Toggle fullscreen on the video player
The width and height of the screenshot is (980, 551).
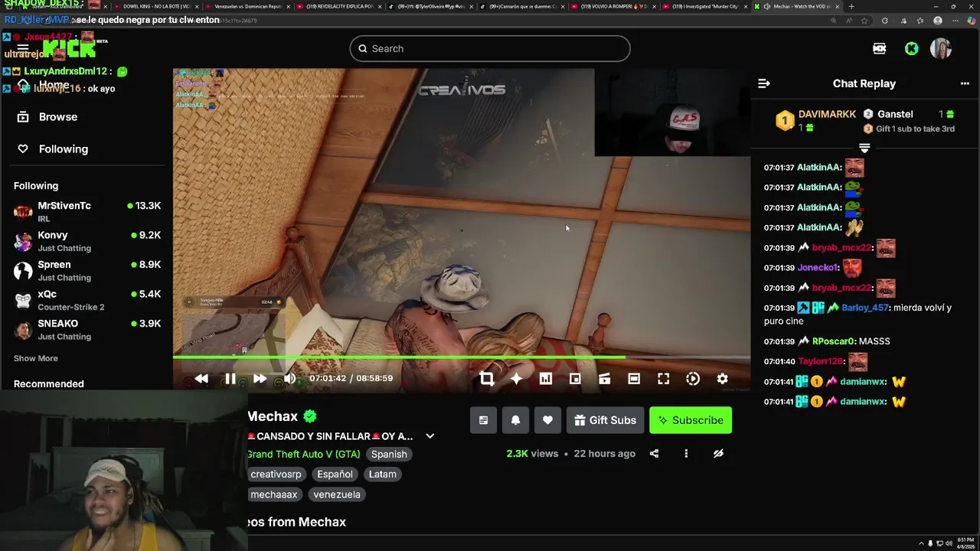pos(664,379)
